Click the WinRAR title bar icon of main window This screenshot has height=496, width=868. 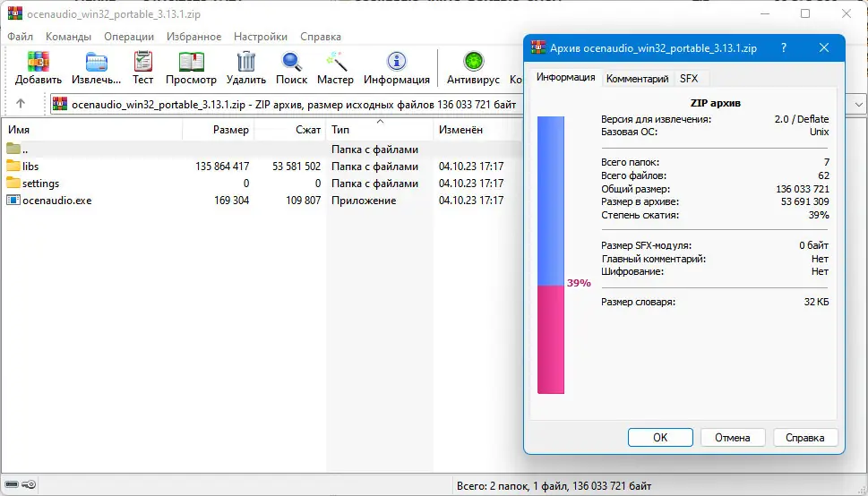(x=15, y=13)
